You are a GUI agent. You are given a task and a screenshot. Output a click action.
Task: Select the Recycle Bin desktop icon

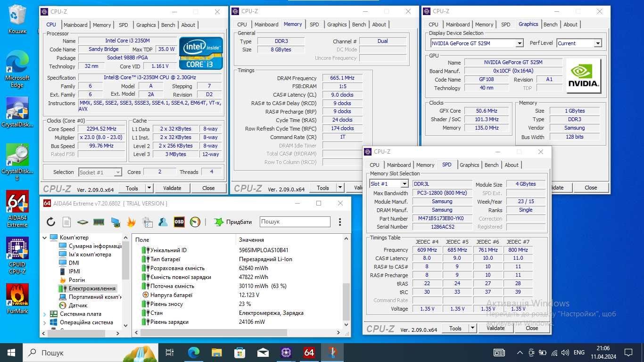[17, 19]
